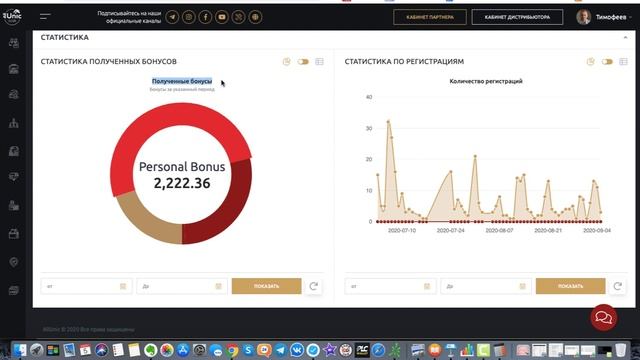Click the user avatar photo

583,17
